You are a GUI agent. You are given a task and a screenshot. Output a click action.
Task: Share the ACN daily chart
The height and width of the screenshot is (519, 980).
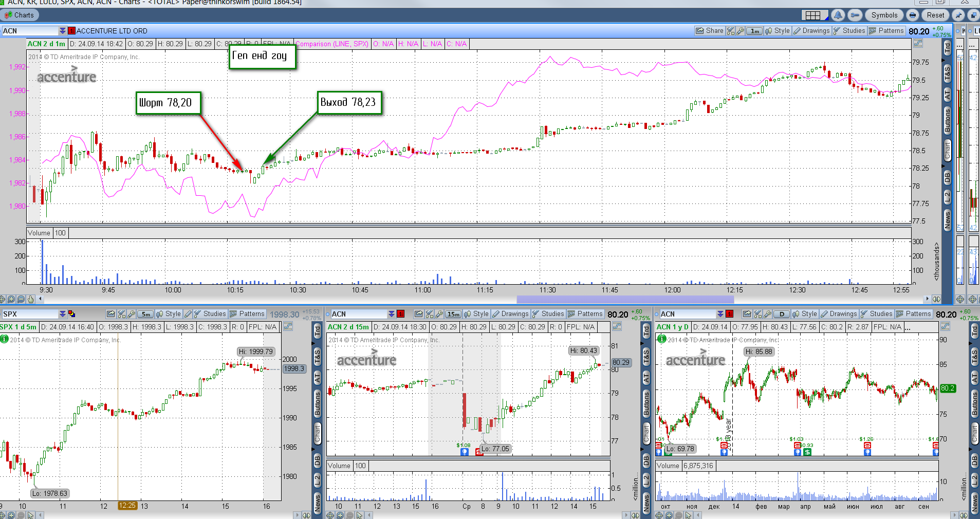tap(747, 314)
